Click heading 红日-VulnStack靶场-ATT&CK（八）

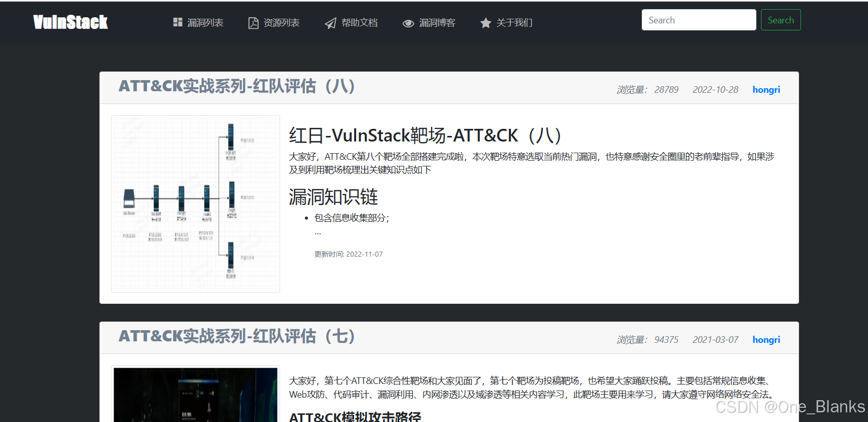425,135
